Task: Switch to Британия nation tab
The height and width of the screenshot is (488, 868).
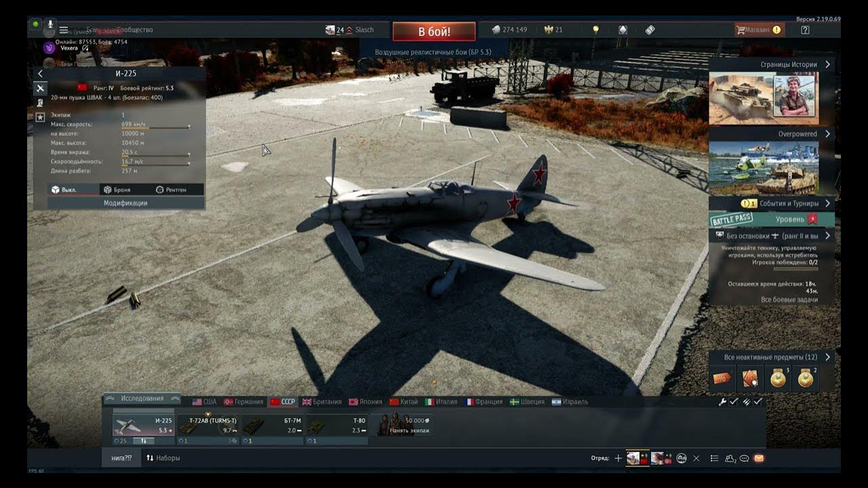Action: point(322,402)
